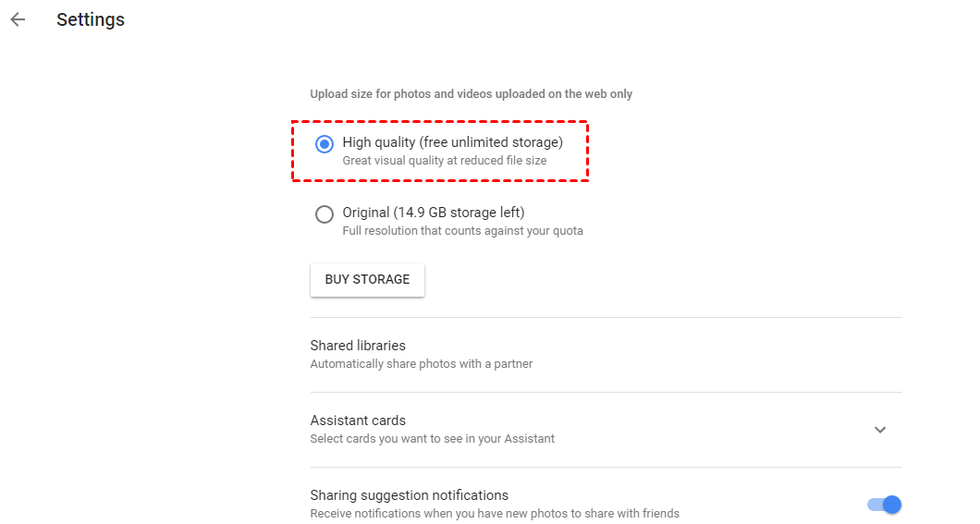Screen dimensions: 980x524
Task: Select the High quality radio button
Action: [325, 143]
